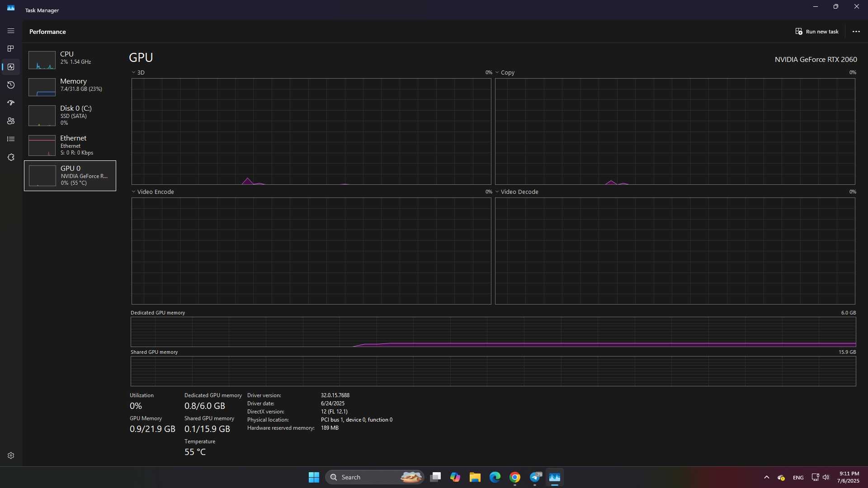Open File Explorer from the taskbar
The width and height of the screenshot is (868, 488).
pyautogui.click(x=475, y=477)
